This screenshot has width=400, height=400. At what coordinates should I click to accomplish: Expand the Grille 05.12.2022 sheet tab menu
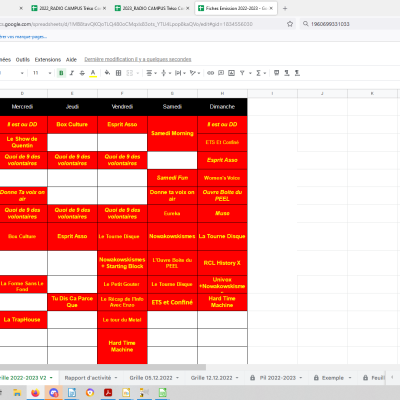(178, 378)
